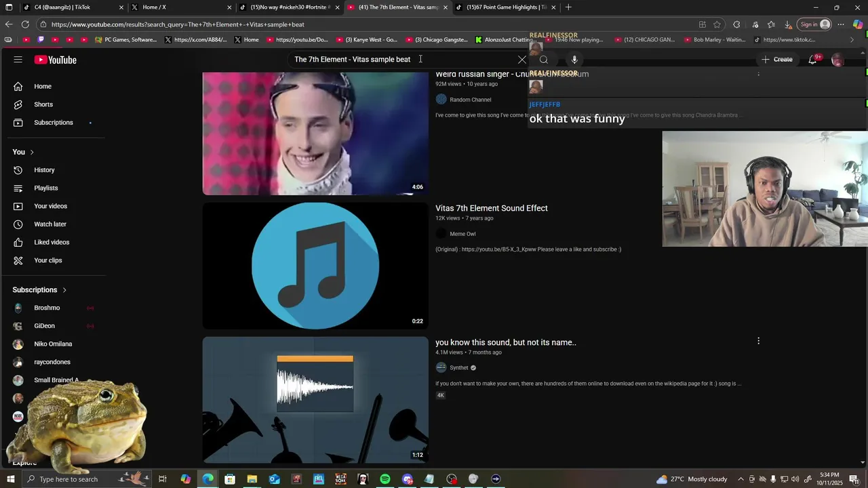Go back with the browser arrow
The height and width of the screenshot is (488, 868).
click(9, 24)
